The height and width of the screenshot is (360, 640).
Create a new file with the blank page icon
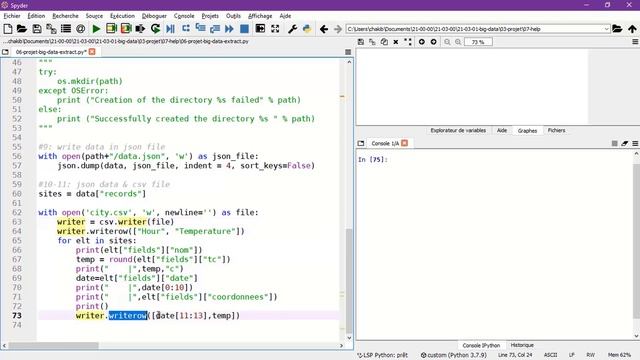[x=8, y=29]
